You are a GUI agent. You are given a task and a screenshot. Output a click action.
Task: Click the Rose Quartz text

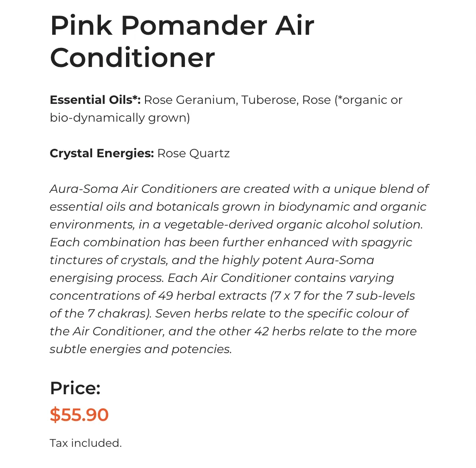[x=194, y=153]
